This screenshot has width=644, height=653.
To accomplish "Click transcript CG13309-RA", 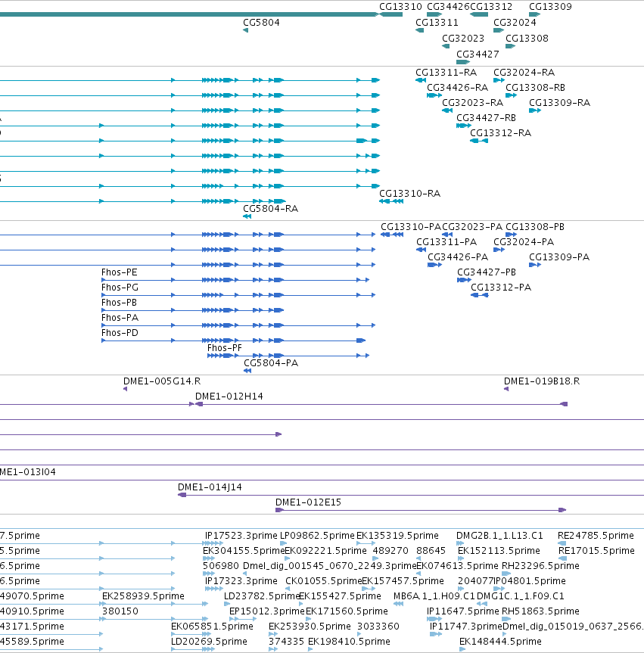I will coord(559,102).
